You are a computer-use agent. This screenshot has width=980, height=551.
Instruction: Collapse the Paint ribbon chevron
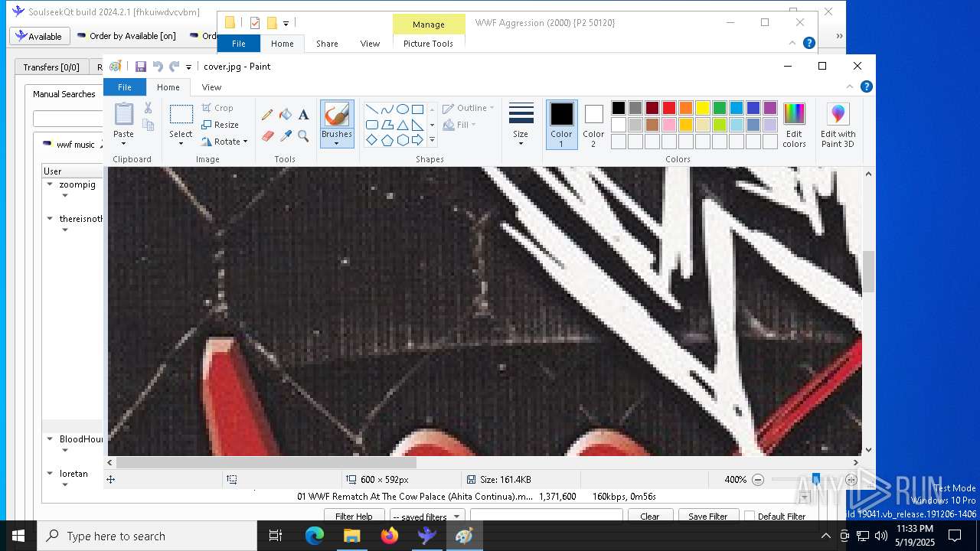849,86
